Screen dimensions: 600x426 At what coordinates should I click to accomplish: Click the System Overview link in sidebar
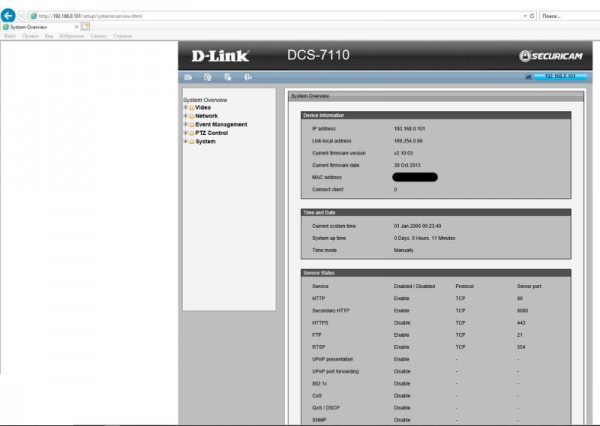(205, 100)
